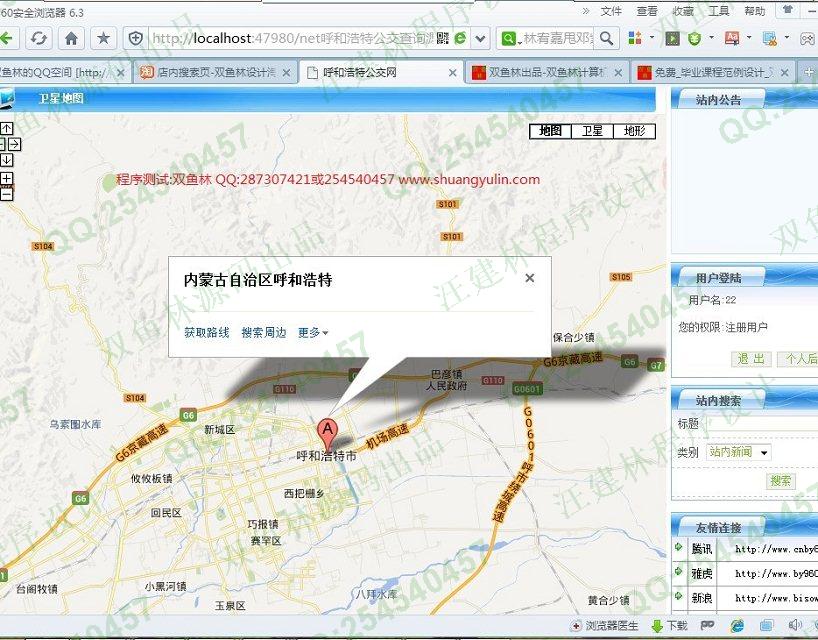
Task: Pan the map right with arrow button
Action: tap(15, 144)
